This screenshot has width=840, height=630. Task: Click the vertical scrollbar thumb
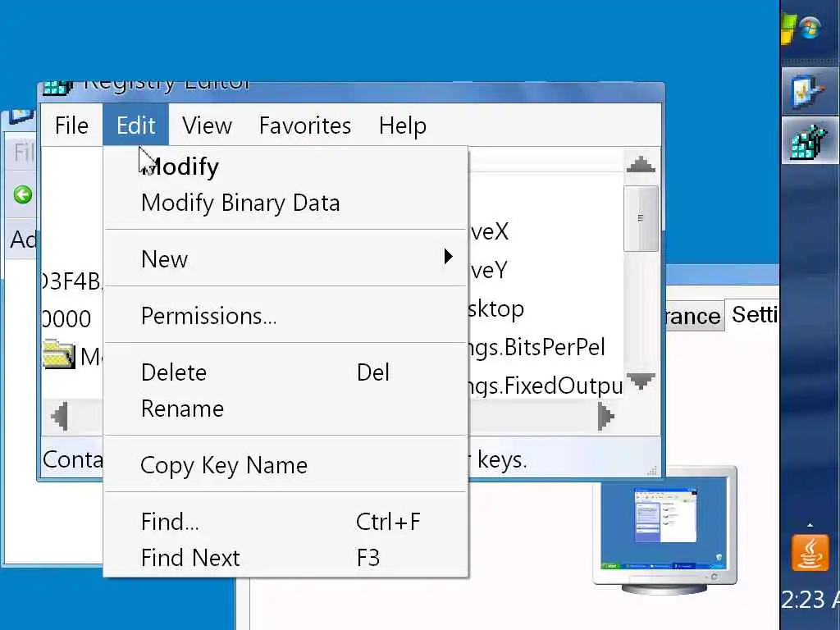pos(641,218)
